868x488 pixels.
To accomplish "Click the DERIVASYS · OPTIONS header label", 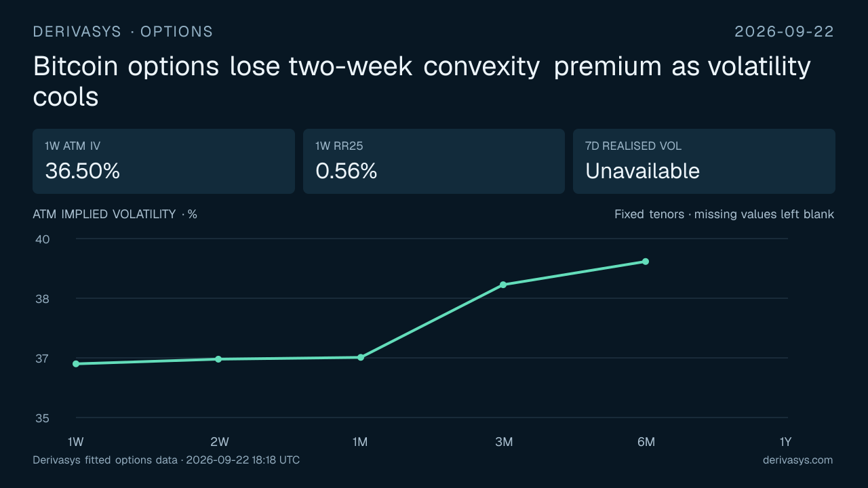I will [x=123, y=32].
